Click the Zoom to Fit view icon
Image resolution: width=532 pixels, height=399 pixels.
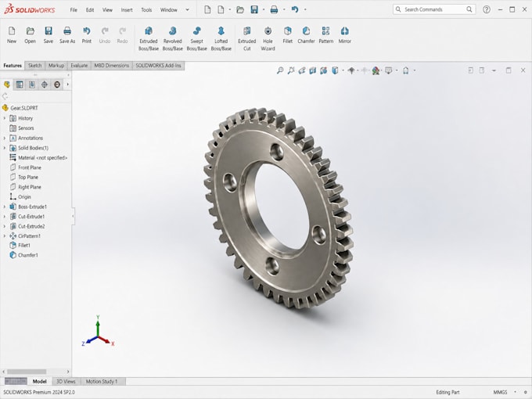280,70
